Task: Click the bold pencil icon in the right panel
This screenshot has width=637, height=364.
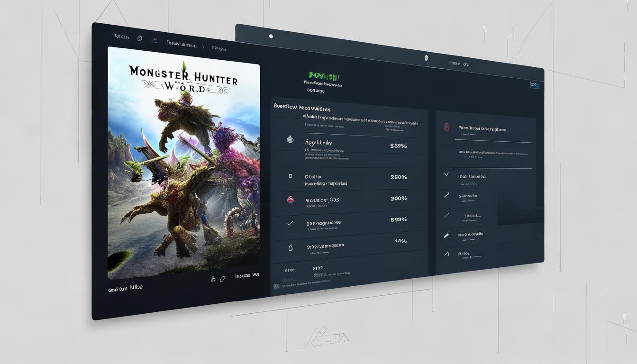Action: pyautogui.click(x=446, y=235)
